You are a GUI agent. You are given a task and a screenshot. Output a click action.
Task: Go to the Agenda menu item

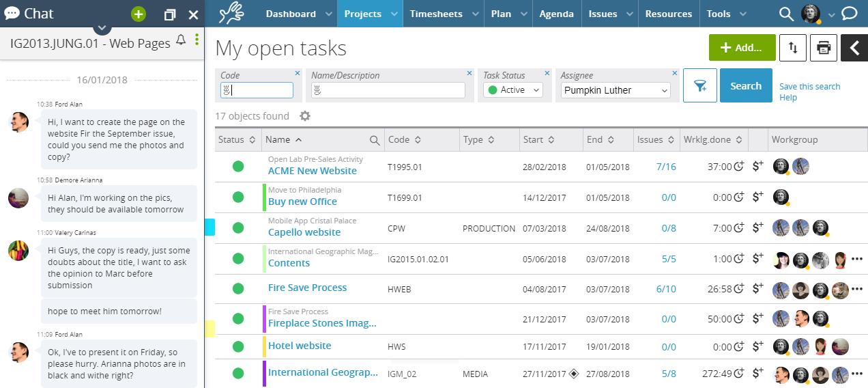[556, 14]
